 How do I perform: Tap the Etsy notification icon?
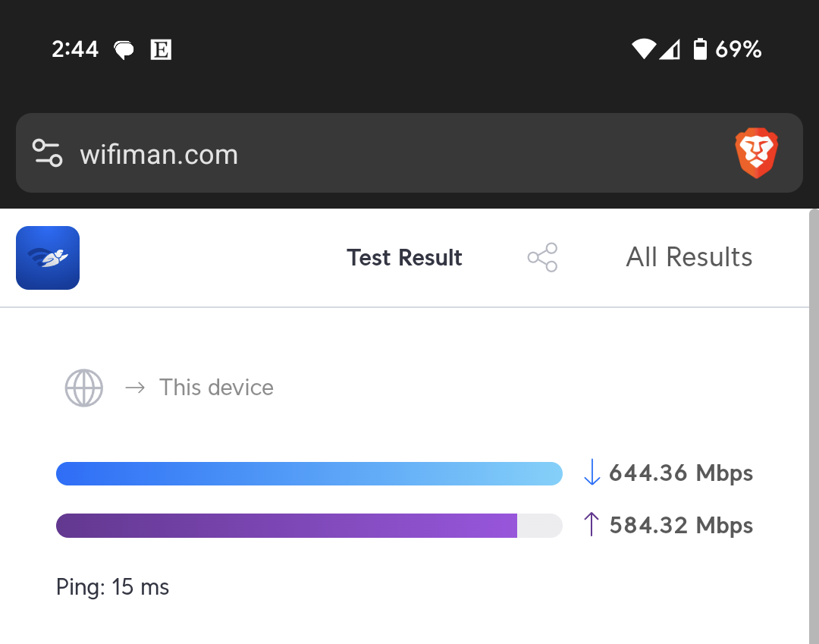pyautogui.click(x=161, y=49)
